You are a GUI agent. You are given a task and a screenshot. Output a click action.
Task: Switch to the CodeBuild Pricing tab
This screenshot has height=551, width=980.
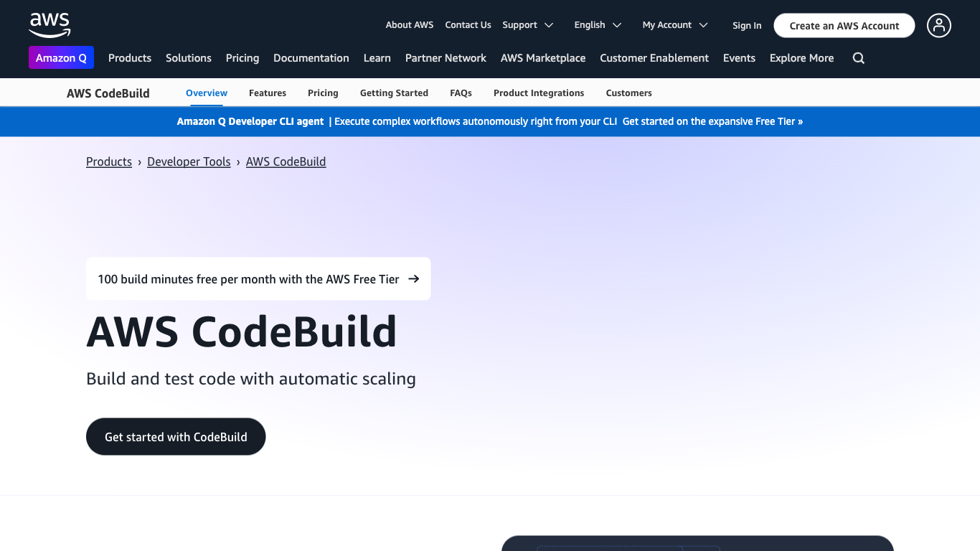pyautogui.click(x=323, y=93)
